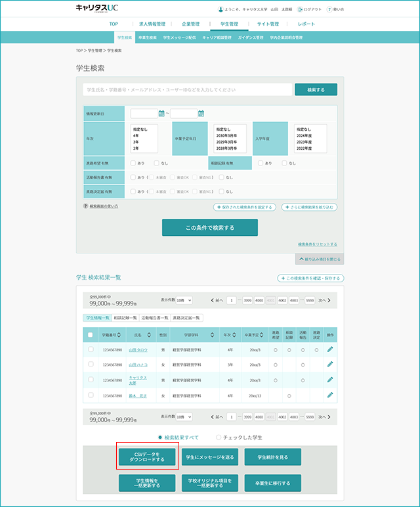The width and height of the screenshot is (420, 507).
Task: Check 進路希望 有無 あり checkbox
Action: (x=133, y=163)
